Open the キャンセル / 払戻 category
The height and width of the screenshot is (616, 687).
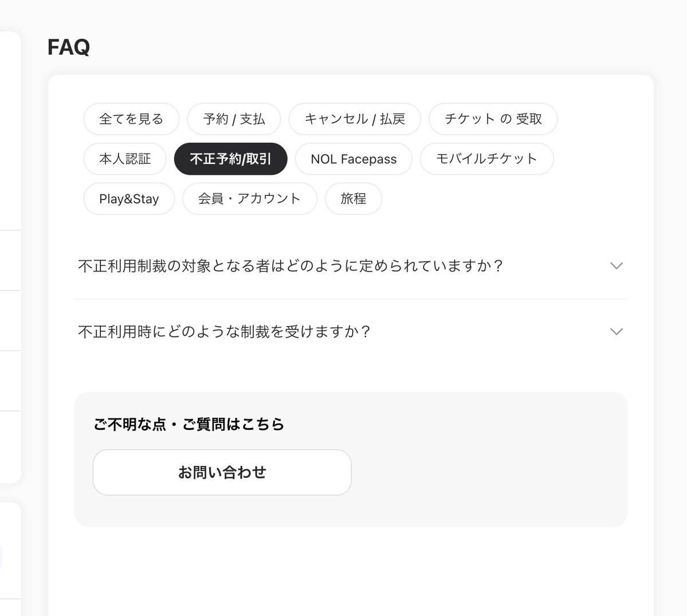[355, 119]
